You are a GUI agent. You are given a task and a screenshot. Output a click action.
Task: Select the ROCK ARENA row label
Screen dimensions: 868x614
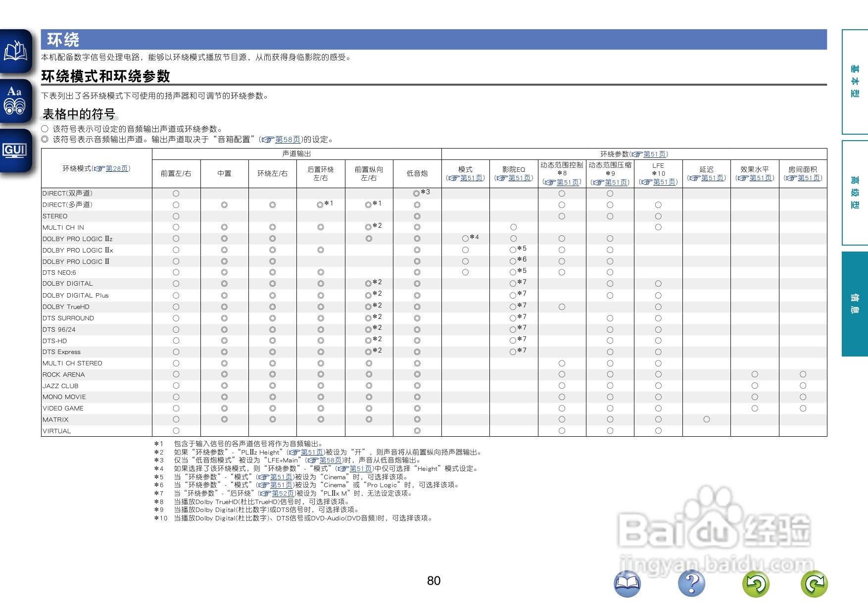(x=64, y=375)
